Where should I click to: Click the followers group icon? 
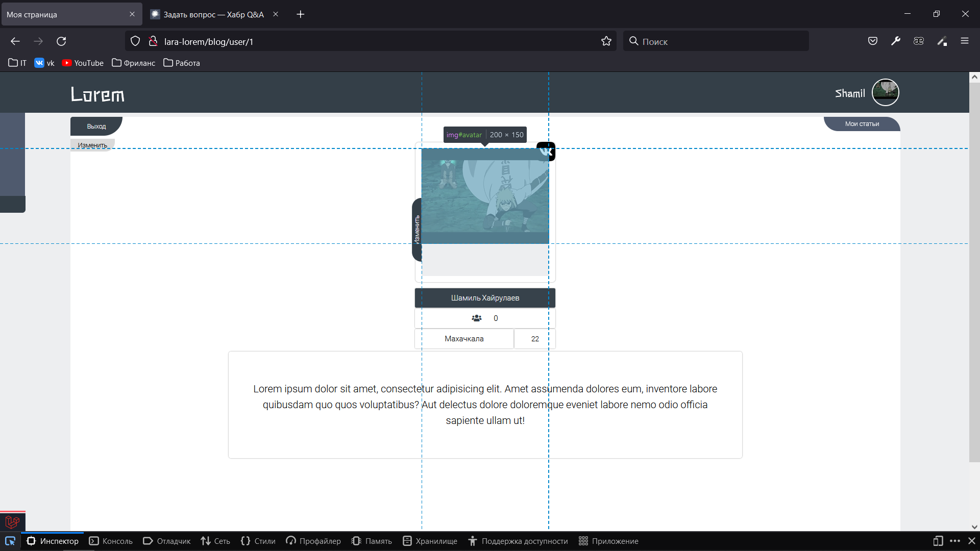click(477, 318)
